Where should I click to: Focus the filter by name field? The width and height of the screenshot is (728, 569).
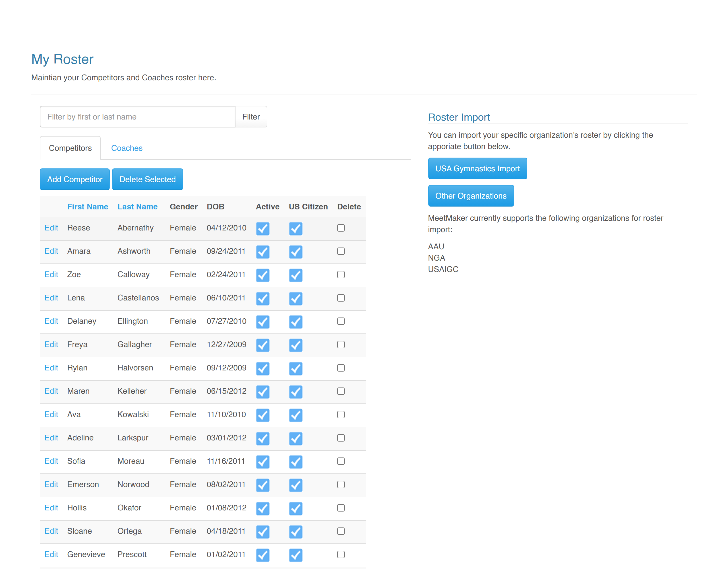coord(137,117)
